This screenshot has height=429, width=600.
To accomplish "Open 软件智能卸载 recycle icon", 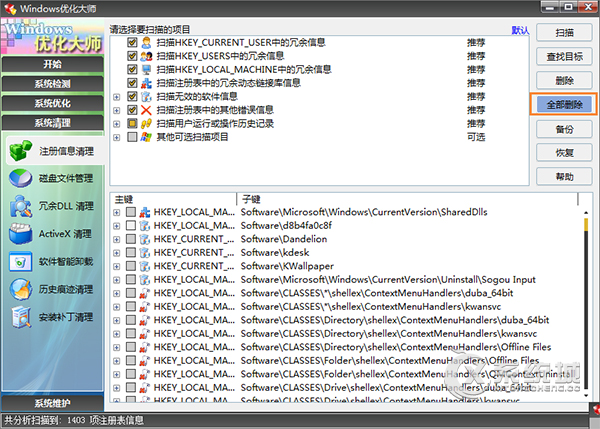I will (x=21, y=262).
